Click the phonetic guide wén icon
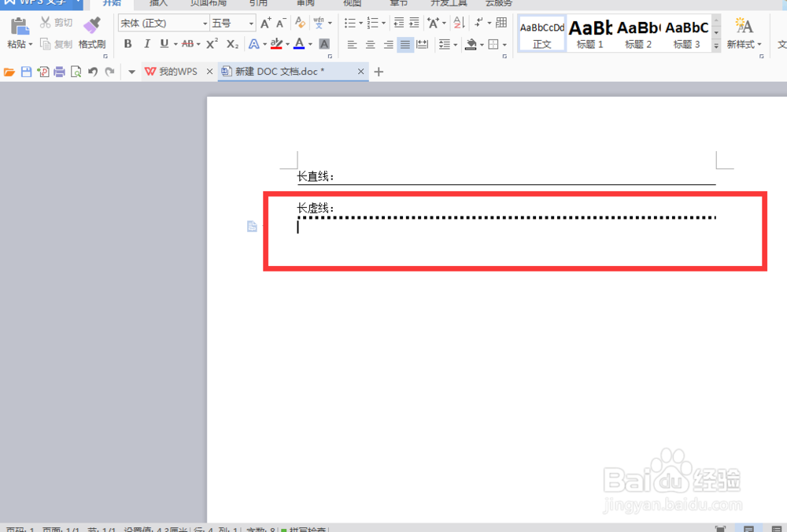787x532 pixels. tap(319, 23)
